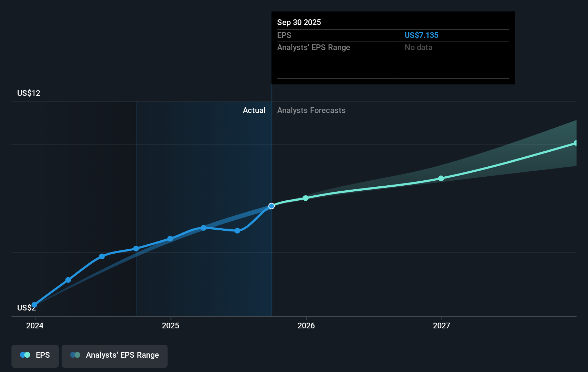Image resolution: width=588 pixels, height=372 pixels.
Task: Click the US$7.135 EPS value in tooltip
Action: (x=421, y=35)
